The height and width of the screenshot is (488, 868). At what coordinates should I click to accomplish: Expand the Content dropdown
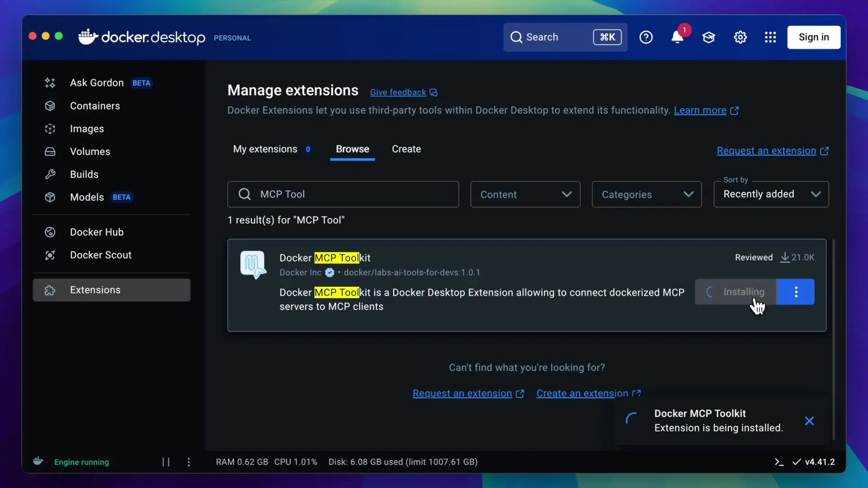click(x=525, y=194)
